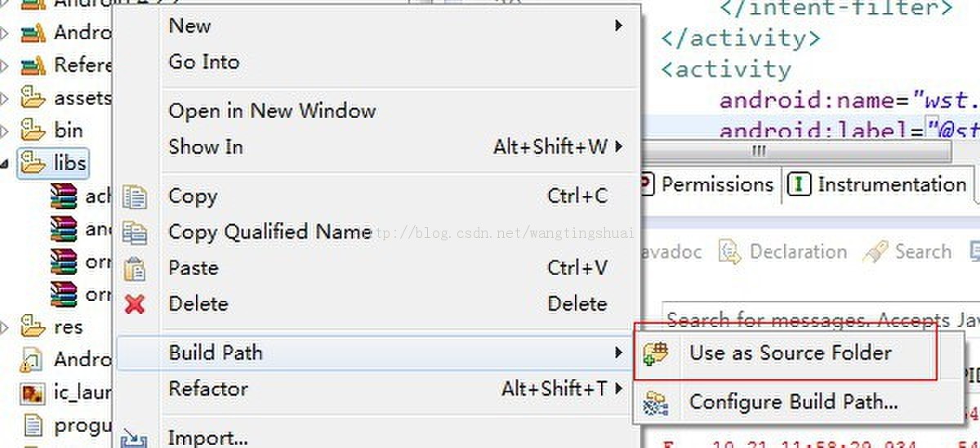
Task: Click the ic_launcher image file icon
Action: 32,393
